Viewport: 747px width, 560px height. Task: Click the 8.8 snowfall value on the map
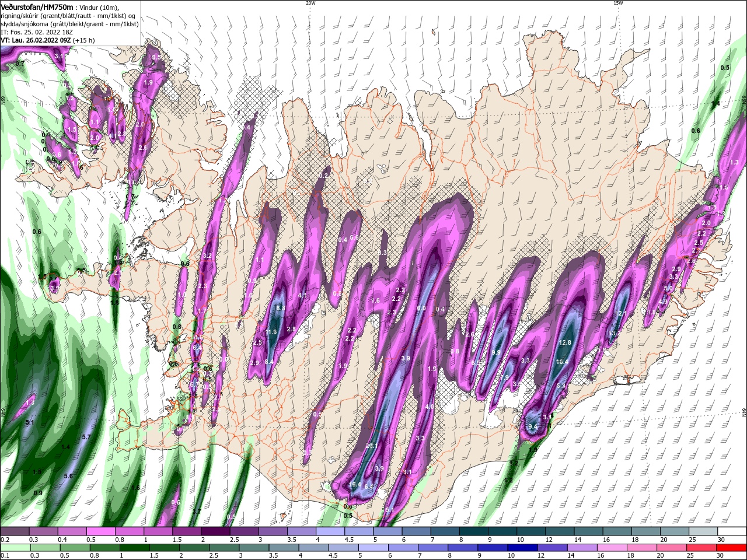[x=280, y=308]
